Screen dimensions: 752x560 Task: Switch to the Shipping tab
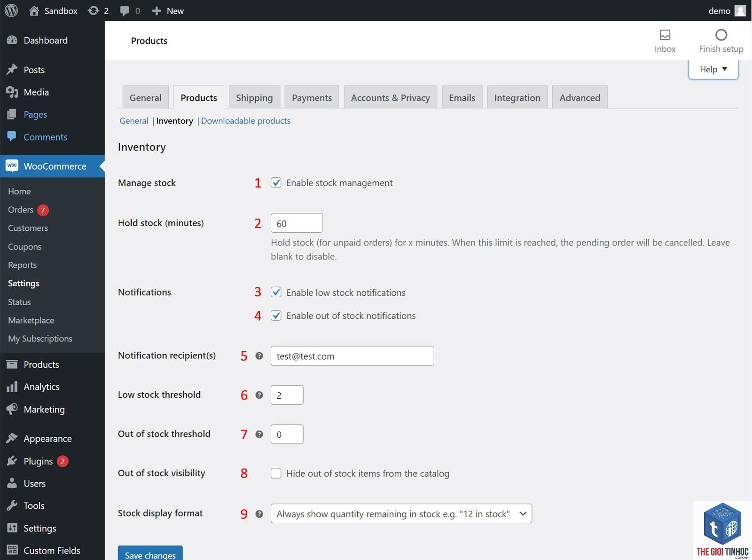tap(254, 97)
